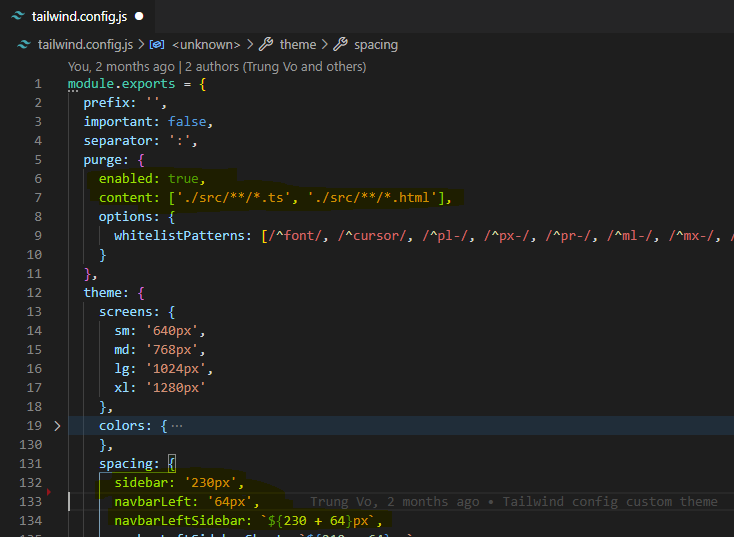Image resolution: width=734 pixels, height=537 pixels.
Task: Click the unsaved dot on tailwind.config.js tab
Action: tap(139, 16)
